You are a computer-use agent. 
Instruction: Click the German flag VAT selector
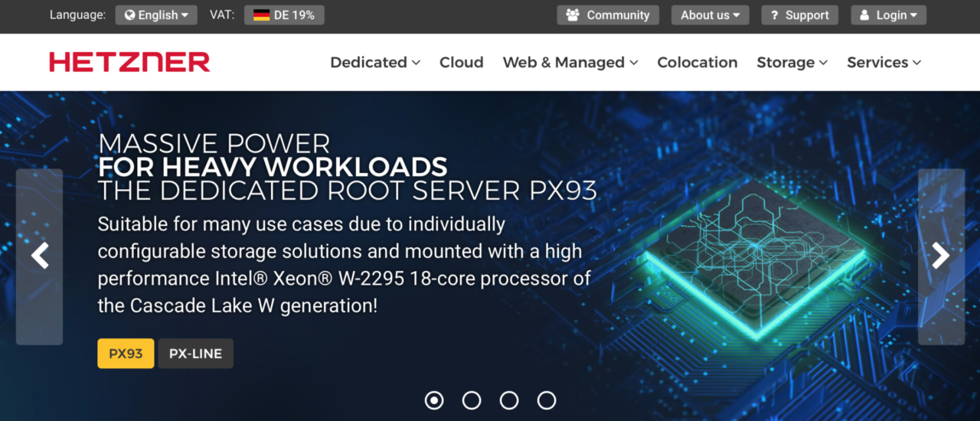click(x=284, y=15)
